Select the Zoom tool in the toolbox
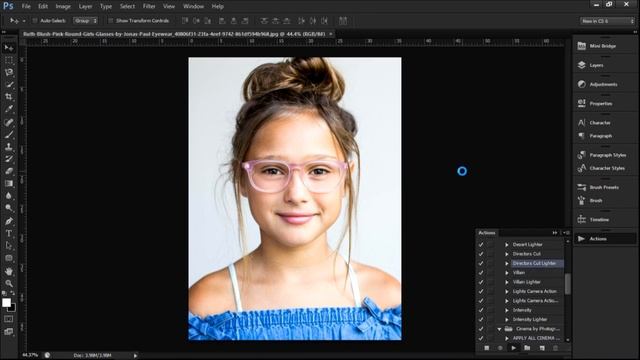Viewport: 640px width, 360px height. [9, 283]
